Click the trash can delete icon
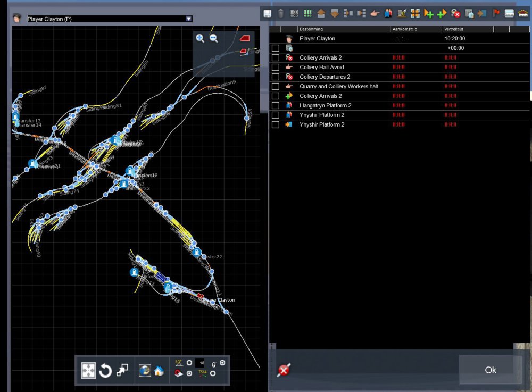This screenshot has width=532, height=392. point(281,13)
